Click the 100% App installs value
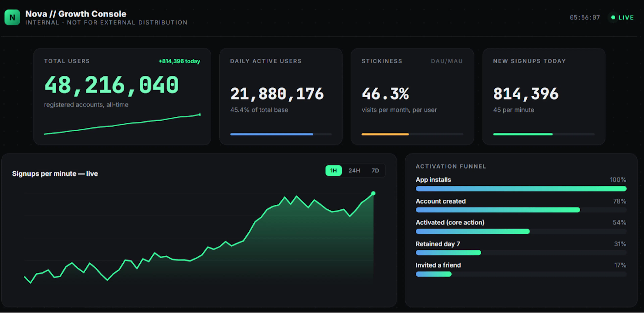This screenshot has width=644, height=313. (x=618, y=180)
